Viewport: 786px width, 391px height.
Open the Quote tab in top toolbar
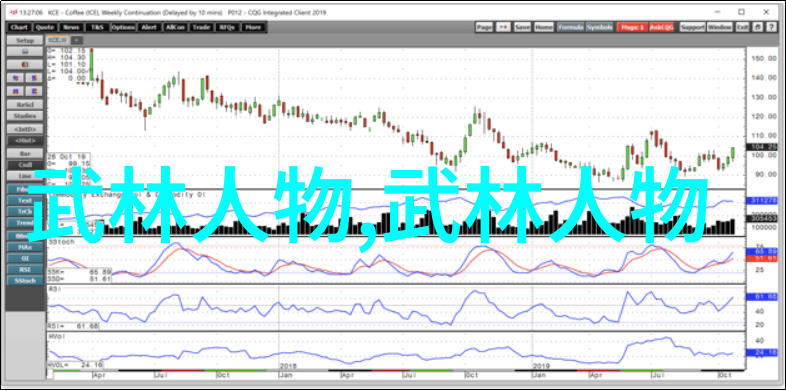pos(45,27)
